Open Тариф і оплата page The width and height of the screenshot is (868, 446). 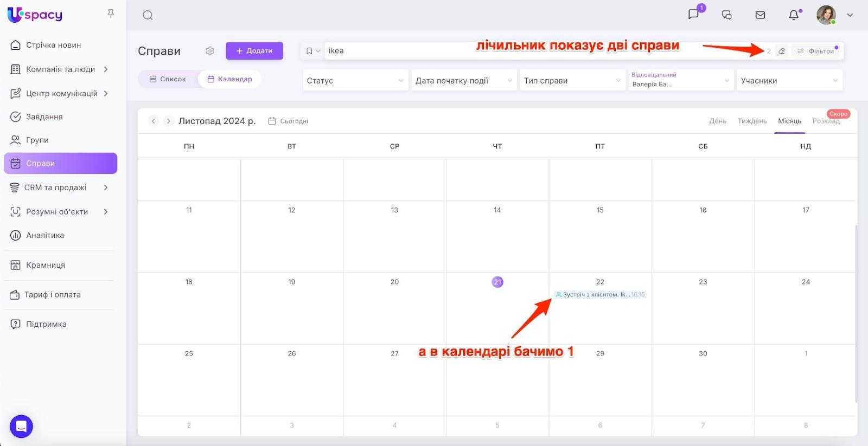pos(53,295)
